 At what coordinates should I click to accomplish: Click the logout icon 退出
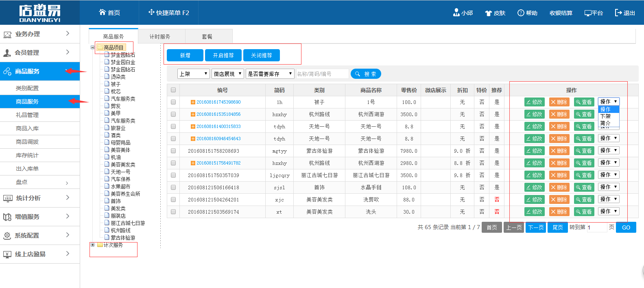tap(618, 13)
